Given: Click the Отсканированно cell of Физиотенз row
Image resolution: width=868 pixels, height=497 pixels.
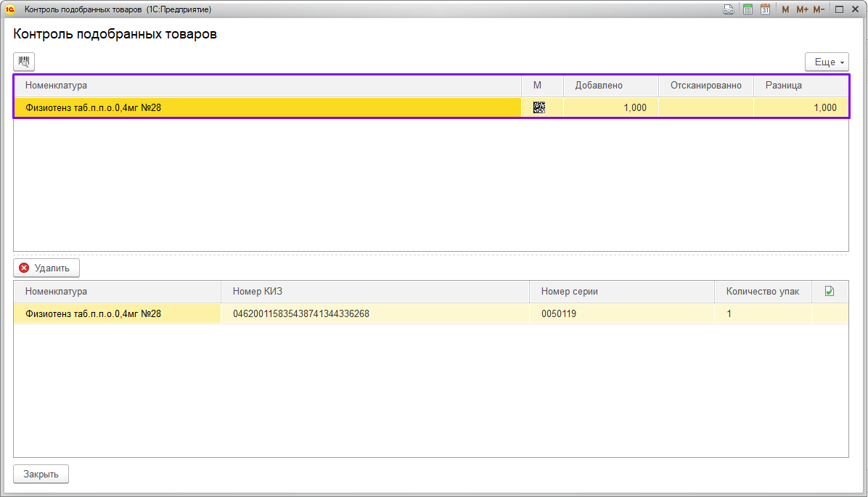Looking at the screenshot, I should point(705,108).
